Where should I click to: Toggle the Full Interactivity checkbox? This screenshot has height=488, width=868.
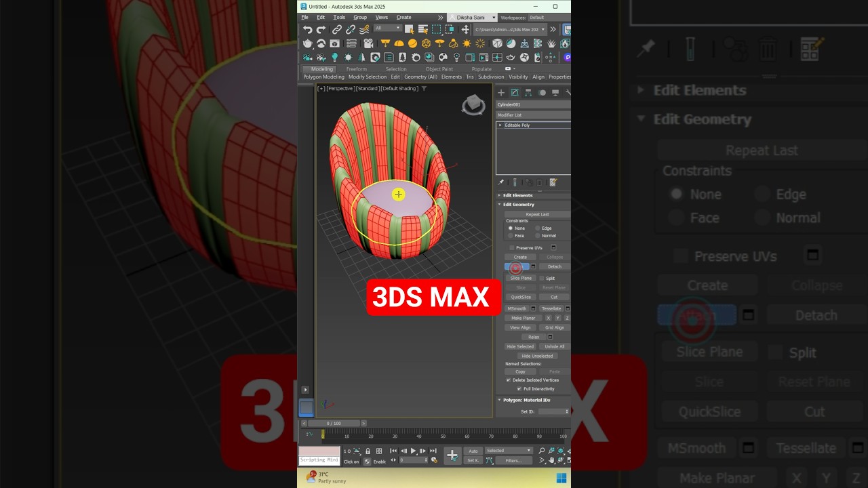click(519, 389)
